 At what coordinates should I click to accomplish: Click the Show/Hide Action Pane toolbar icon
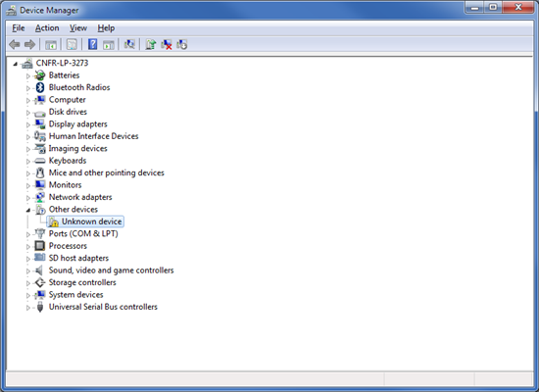(109, 45)
